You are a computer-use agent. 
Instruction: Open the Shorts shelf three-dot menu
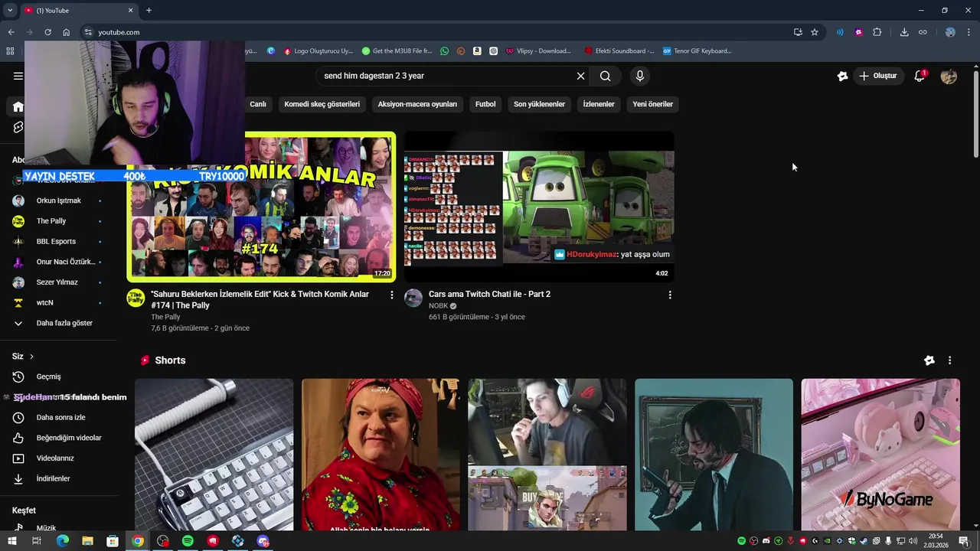pos(949,360)
